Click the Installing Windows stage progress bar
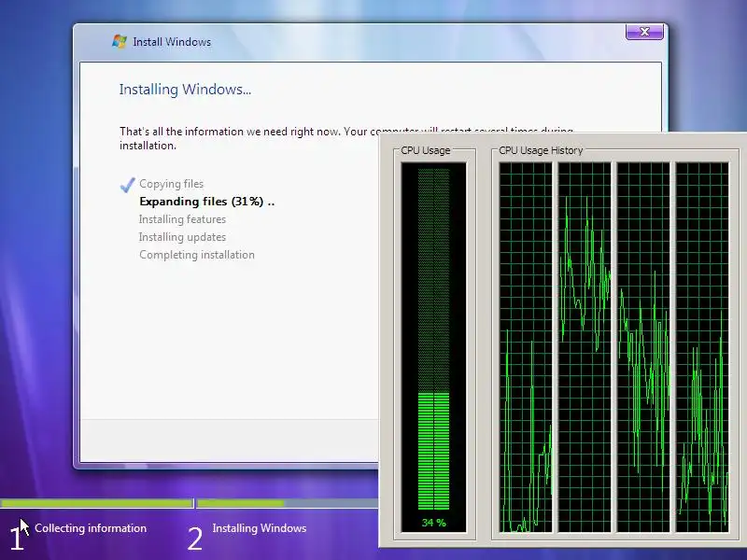 (288, 503)
